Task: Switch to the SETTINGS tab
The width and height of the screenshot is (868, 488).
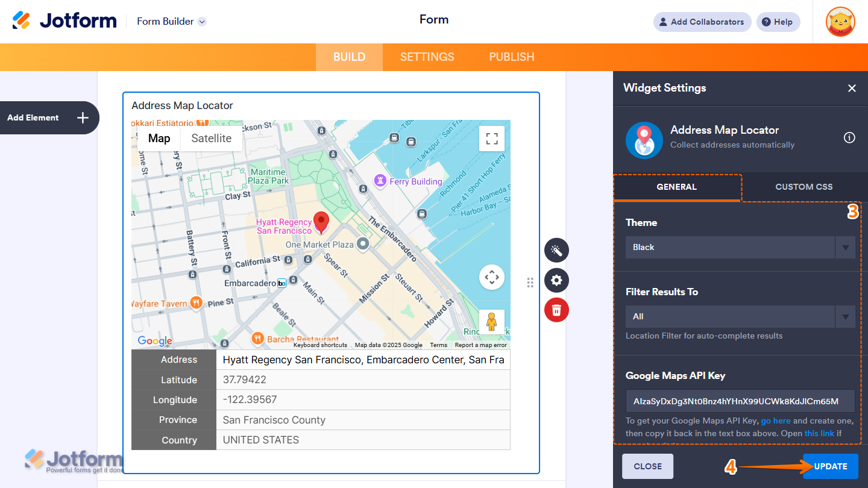Action: (x=427, y=57)
